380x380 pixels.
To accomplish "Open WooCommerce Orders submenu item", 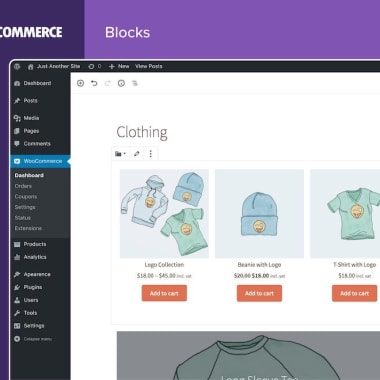I will 23,186.
